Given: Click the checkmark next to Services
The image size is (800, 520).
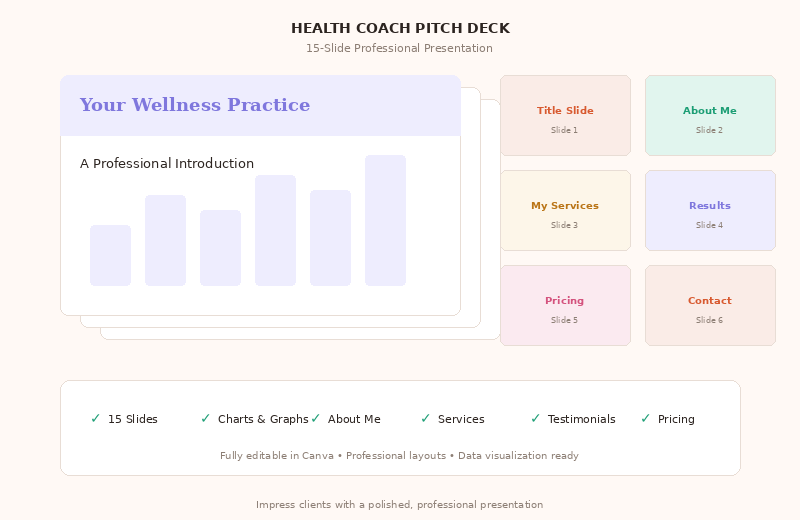Looking at the screenshot, I should pyautogui.click(x=425, y=418).
